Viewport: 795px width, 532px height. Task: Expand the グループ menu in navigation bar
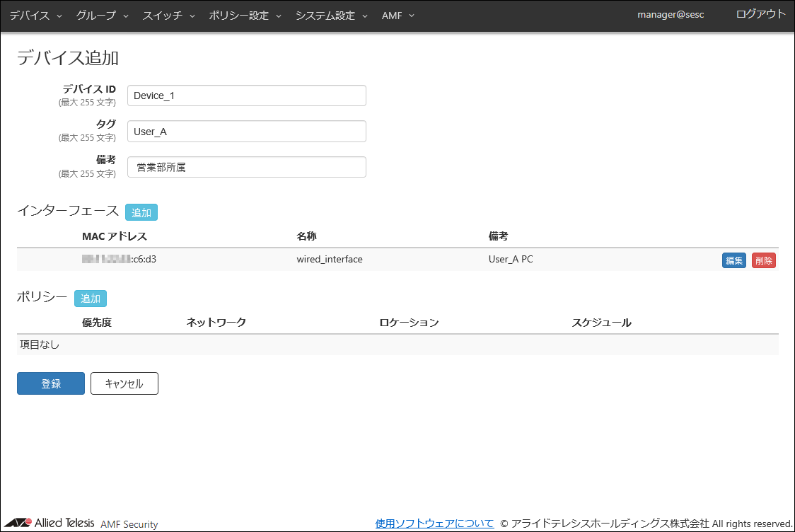click(x=102, y=16)
